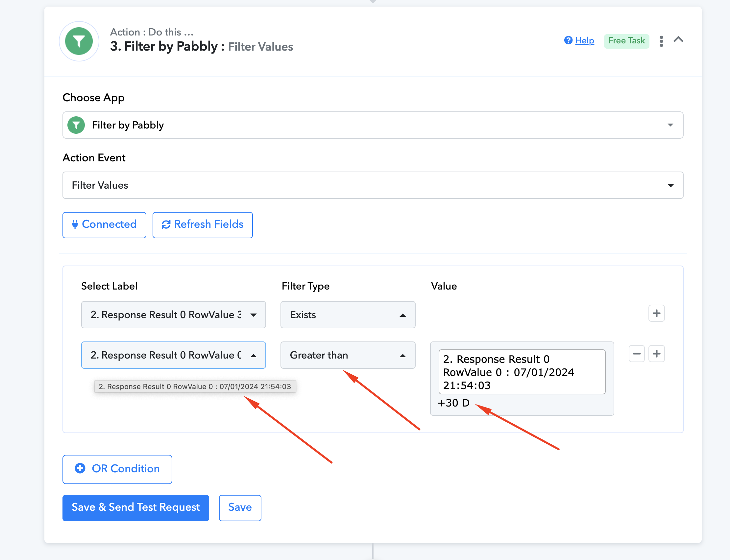Screen dimensions: 730x560
Task: Open the Exists filter type dropdown
Action: 348,315
